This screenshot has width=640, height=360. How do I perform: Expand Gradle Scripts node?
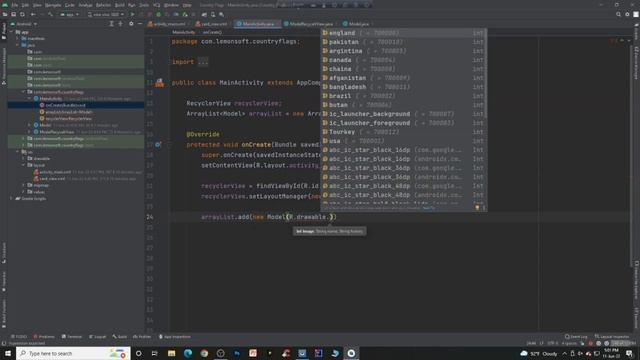11,198
